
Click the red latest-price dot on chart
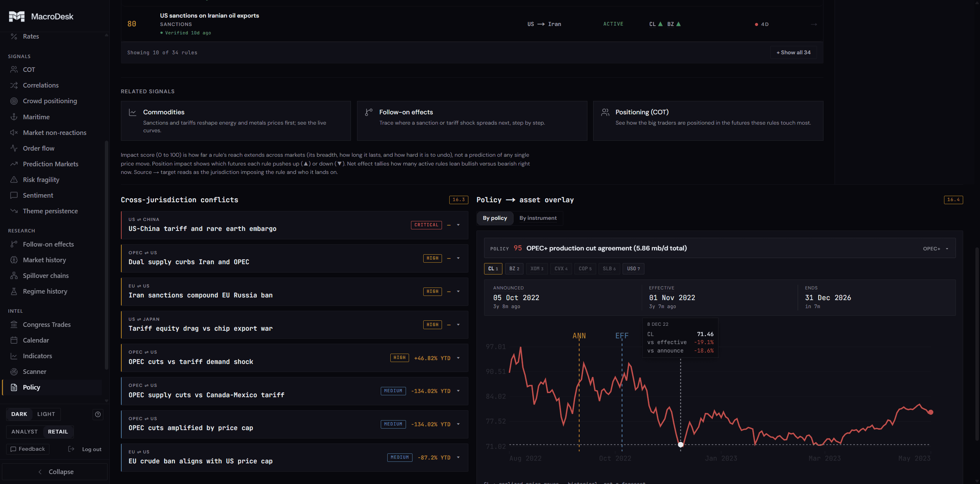click(931, 412)
